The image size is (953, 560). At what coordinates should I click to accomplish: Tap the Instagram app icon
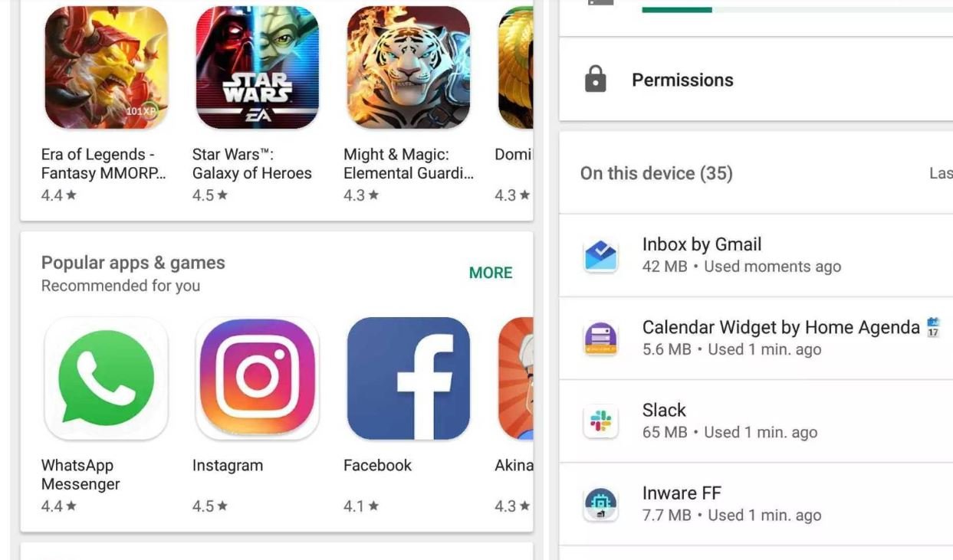click(257, 378)
